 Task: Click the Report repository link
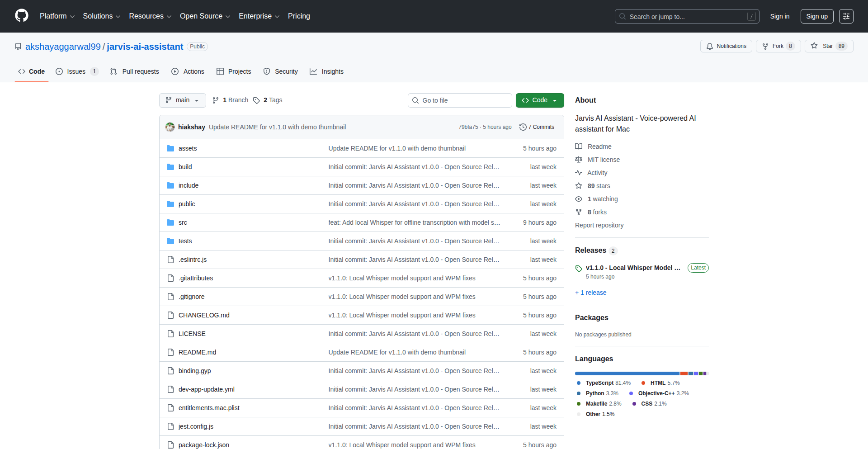tap(599, 225)
